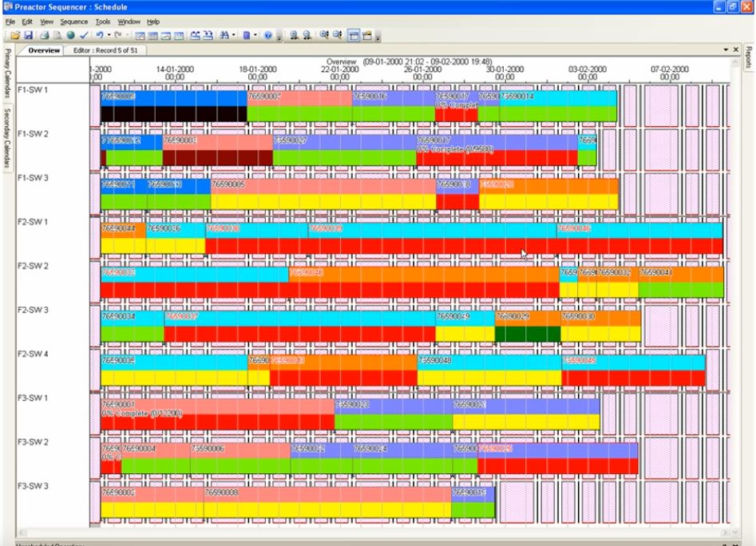Viewport: 756px width, 546px height.
Task: Click the Print Preview page icon
Action: pos(57,36)
